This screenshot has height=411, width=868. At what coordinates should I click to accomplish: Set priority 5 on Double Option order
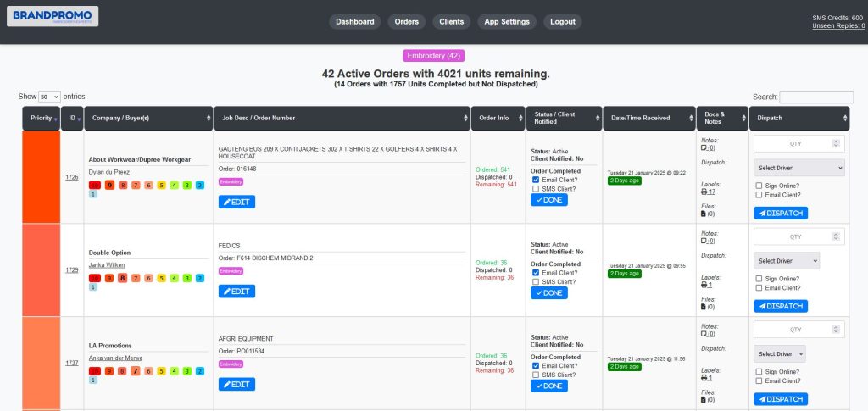point(161,278)
